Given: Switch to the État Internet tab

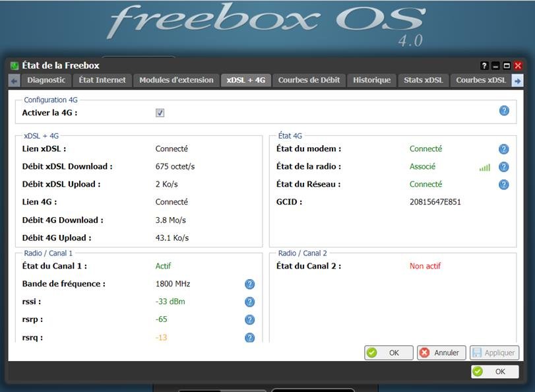Looking at the screenshot, I should [102, 81].
